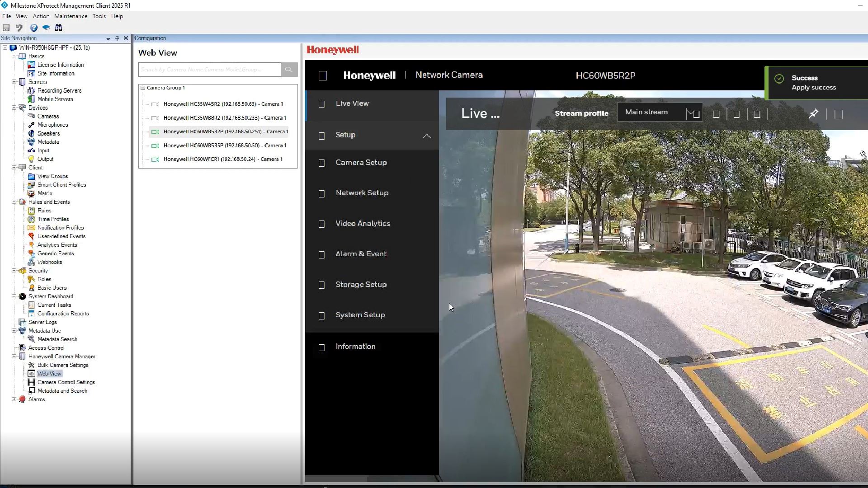Screen dimensions: 868x488
Task: Open the View menu
Action: [21, 16]
